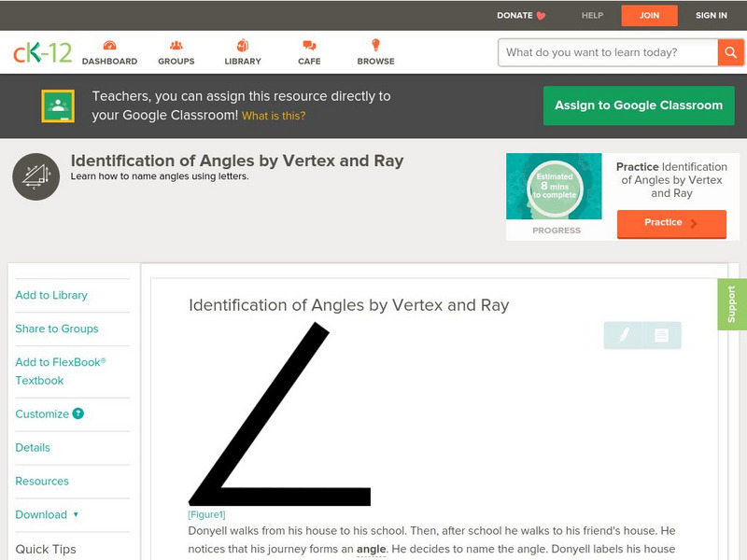Viewport: 747px width, 560px height.
Task: Click the search input field
Action: click(x=608, y=52)
